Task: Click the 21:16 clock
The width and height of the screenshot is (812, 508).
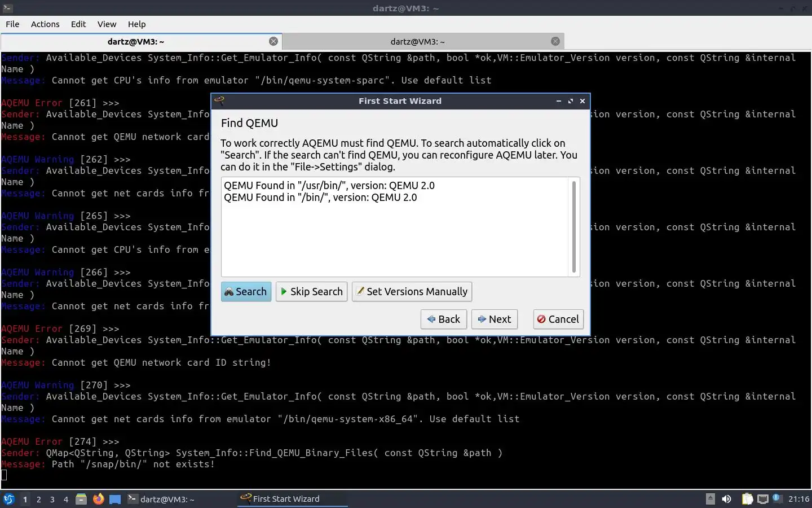Action: (798, 499)
